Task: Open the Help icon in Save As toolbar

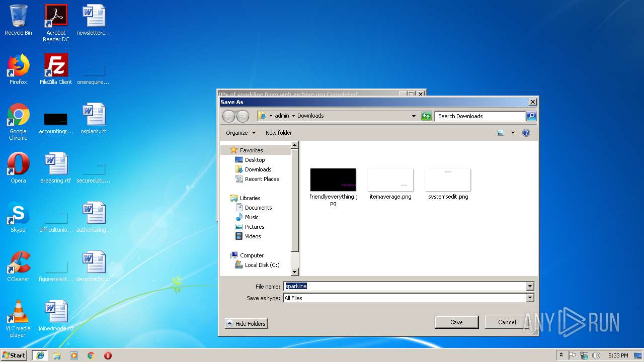Action: point(526,133)
